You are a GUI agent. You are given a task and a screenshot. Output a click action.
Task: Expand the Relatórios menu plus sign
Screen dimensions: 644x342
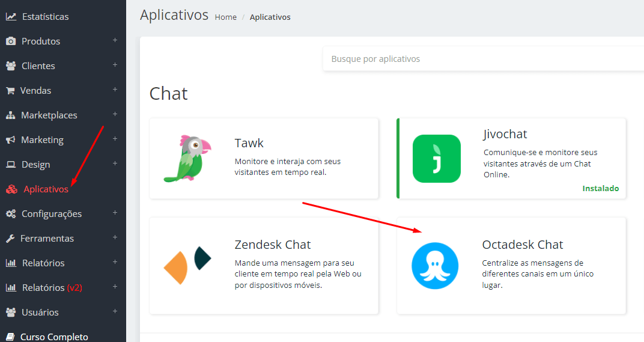tap(115, 262)
